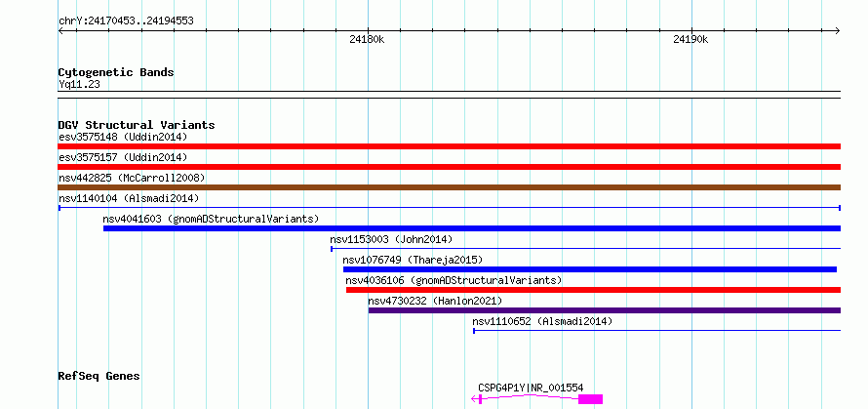
Task: Click the esv3575148 (Uddin2014) variant label
Action: (x=123, y=137)
